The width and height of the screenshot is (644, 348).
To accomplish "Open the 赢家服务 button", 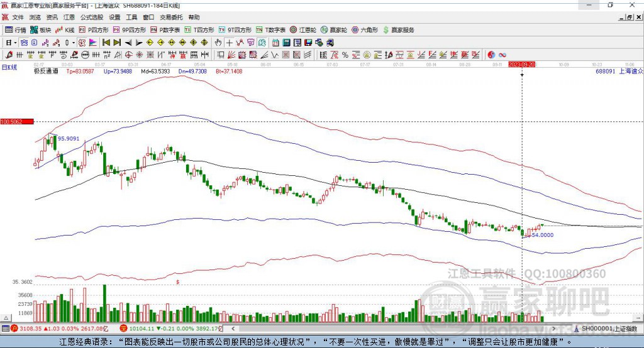I will point(398,30).
